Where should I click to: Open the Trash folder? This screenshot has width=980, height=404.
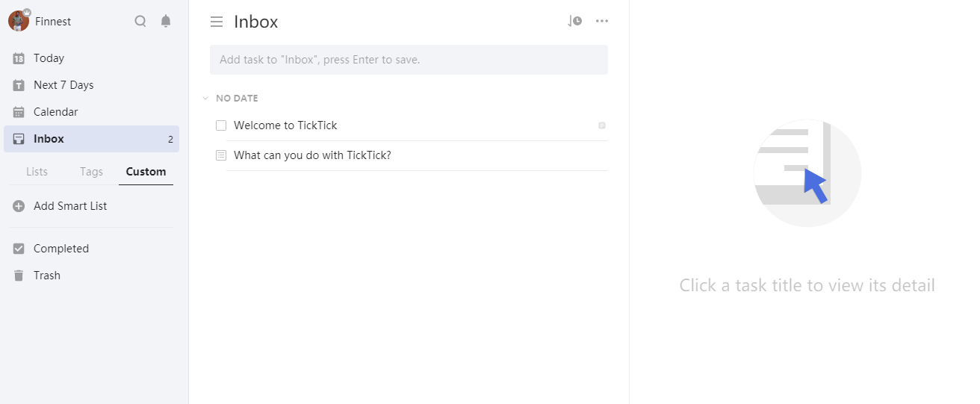pyautogui.click(x=46, y=276)
